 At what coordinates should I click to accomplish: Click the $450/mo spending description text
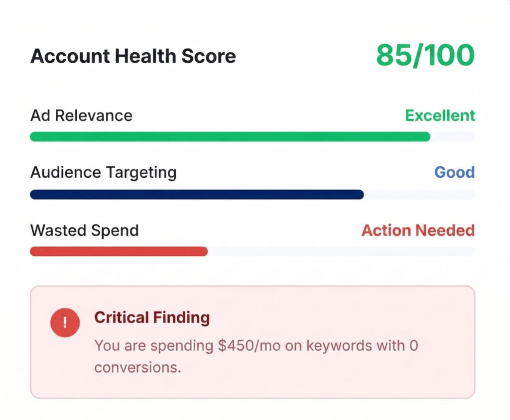coord(256,345)
